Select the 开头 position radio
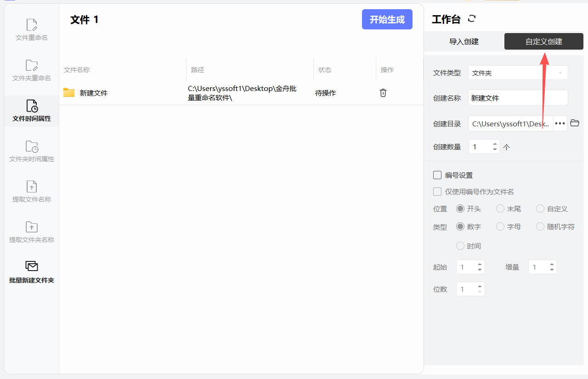Viewport: 588px width, 379px height. (460, 209)
